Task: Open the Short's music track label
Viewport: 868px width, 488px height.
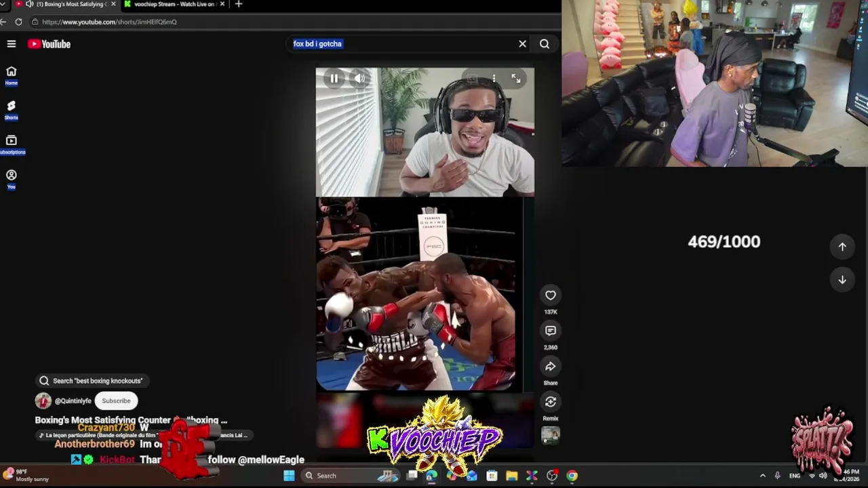Action: 143,435
